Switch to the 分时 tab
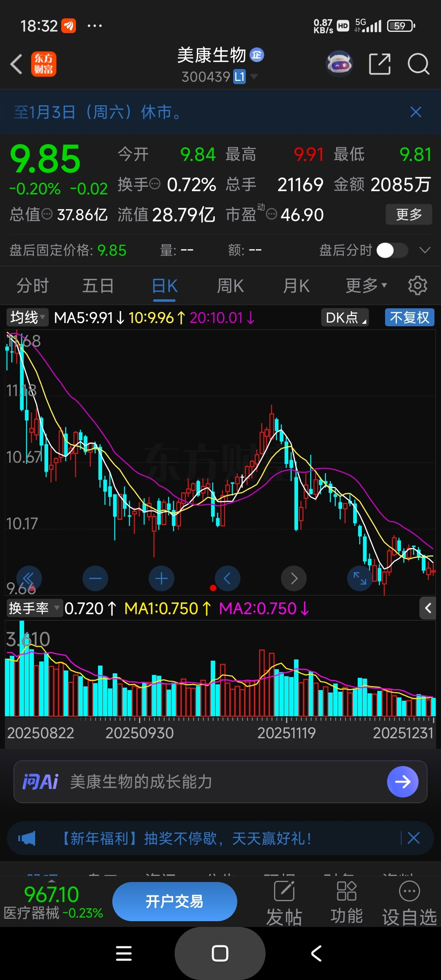The image size is (441, 980). pyautogui.click(x=33, y=285)
